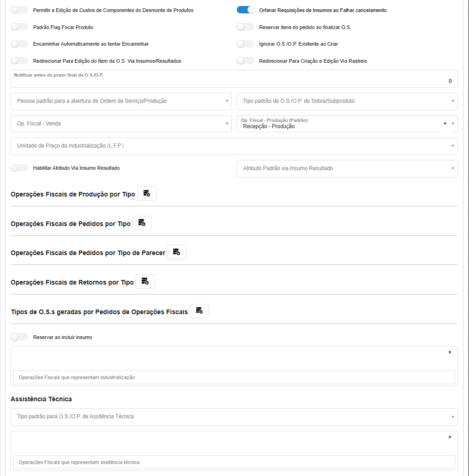The width and height of the screenshot is (469, 476).
Task: Toggle Reservar ao incluir insumo
Action: pos(19,337)
